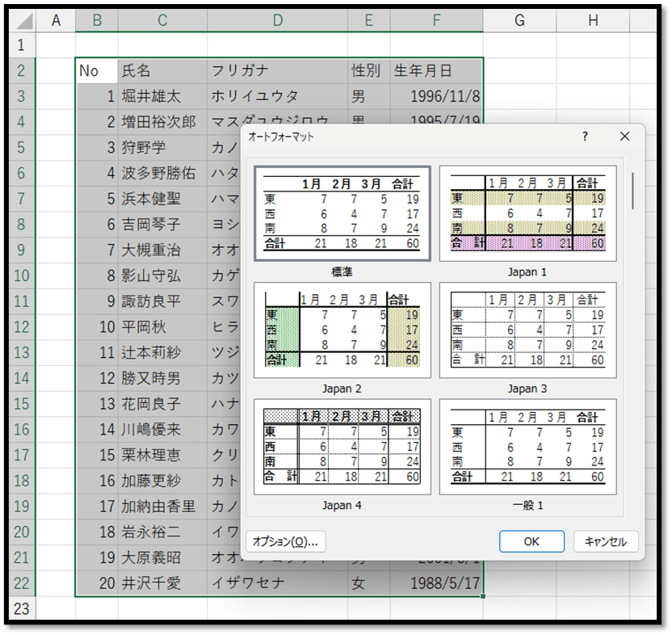Screen dimensions: 672x635
Task: Click the cell 川嶋優来
Action: [x=162, y=430]
